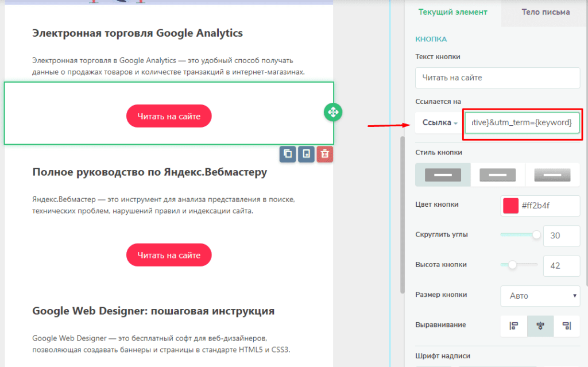The width and height of the screenshot is (588, 367).
Task: Click the corner radius value field 30
Action: click(x=562, y=235)
